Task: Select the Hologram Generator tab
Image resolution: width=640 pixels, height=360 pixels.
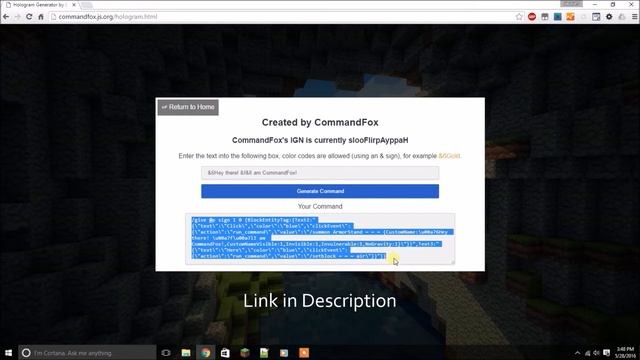Action: pos(39,5)
